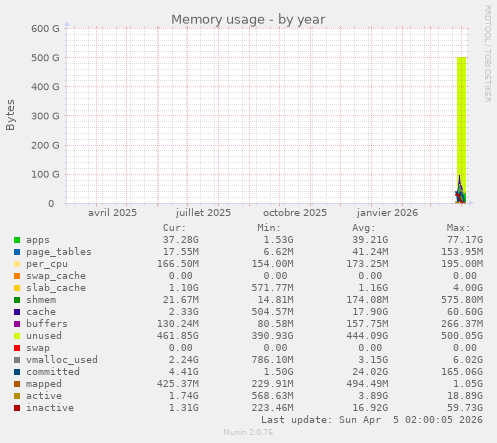This screenshot has height=443, width=497.
Task: Click the 'inactive' legend label
Action: [50, 408]
